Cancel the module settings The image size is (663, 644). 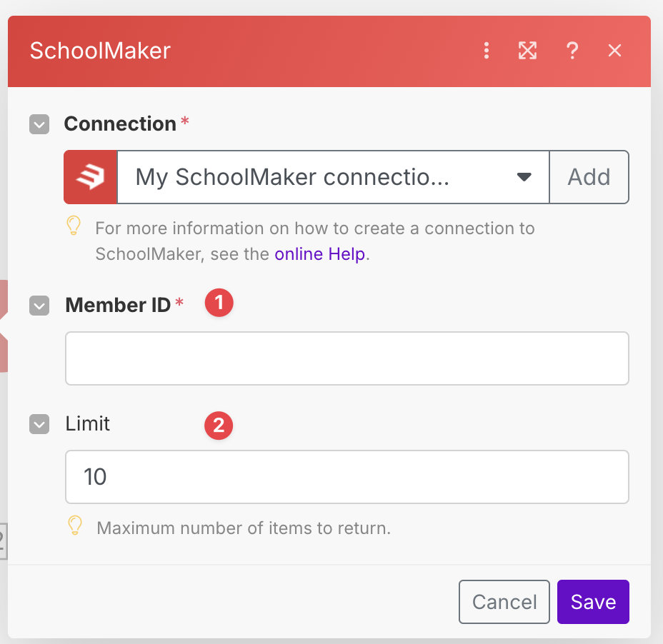(504, 602)
